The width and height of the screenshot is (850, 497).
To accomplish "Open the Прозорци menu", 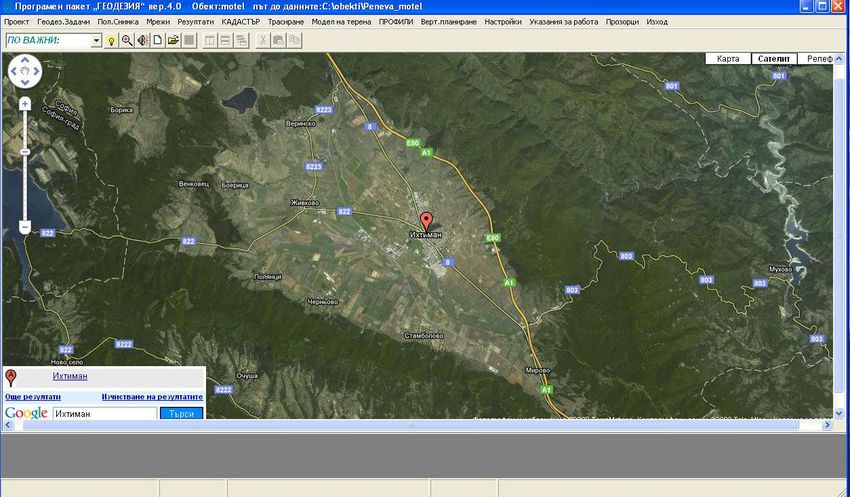I will coord(622,22).
